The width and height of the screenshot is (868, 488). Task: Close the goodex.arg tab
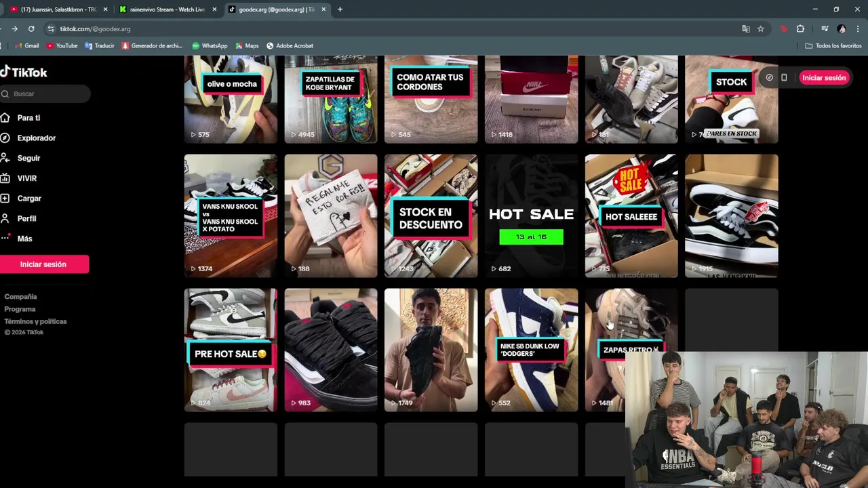(323, 9)
